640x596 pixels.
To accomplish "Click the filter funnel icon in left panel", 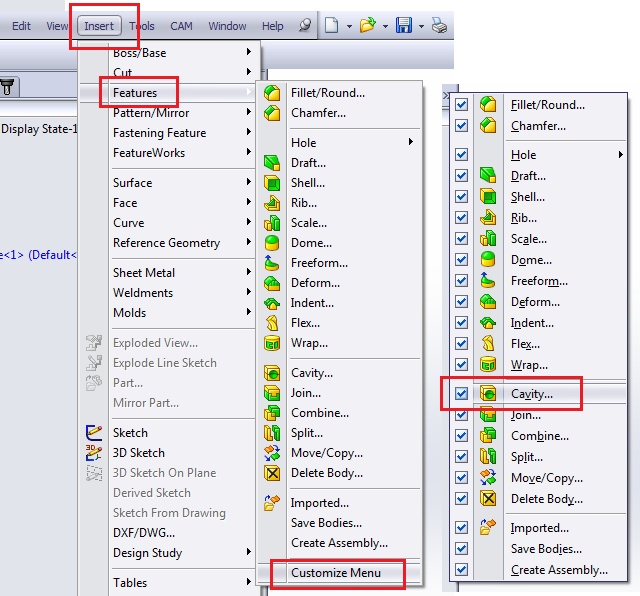I will [7, 87].
